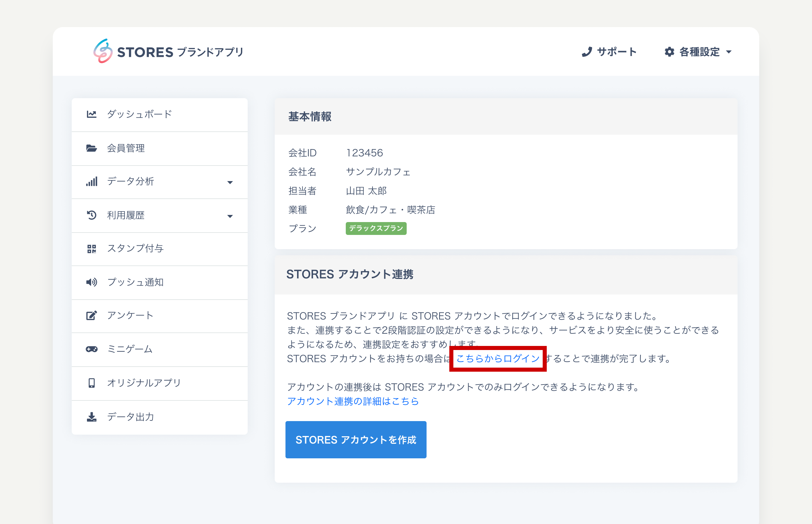Click the STORES ブランドアプリ title text
812x524 pixels.
click(x=180, y=52)
